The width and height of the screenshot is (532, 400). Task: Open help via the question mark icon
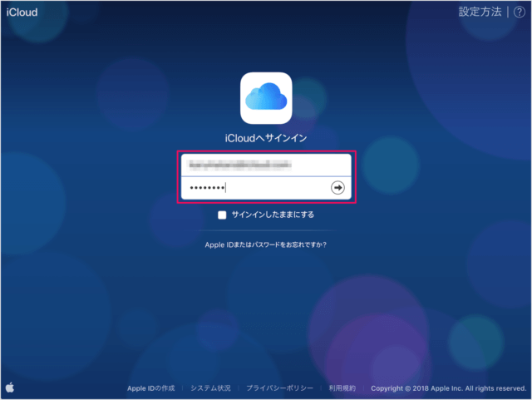pyautogui.click(x=520, y=12)
